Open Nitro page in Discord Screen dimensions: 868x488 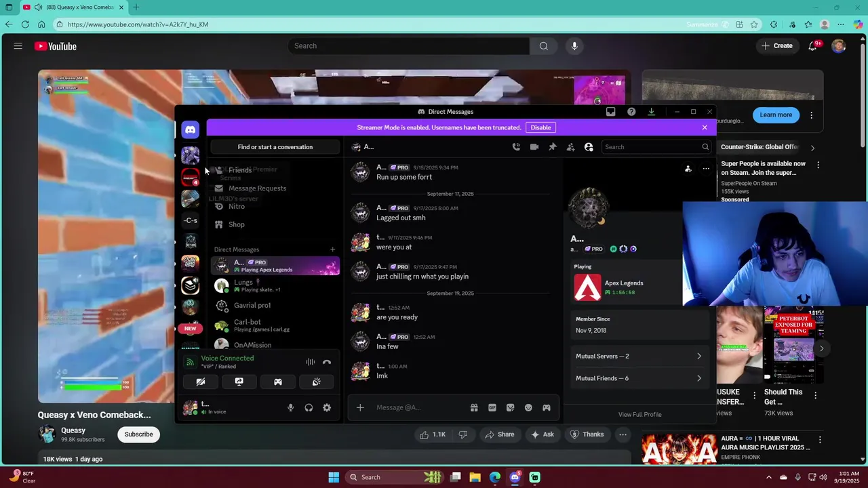pos(275,206)
